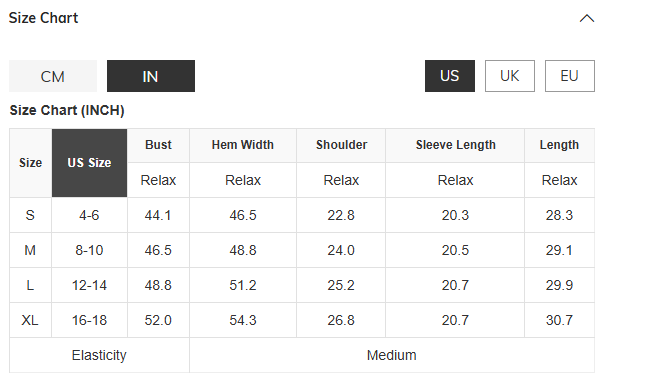The image size is (656, 383).
Task: Click the 16-18 US size cell
Action: [89, 321]
